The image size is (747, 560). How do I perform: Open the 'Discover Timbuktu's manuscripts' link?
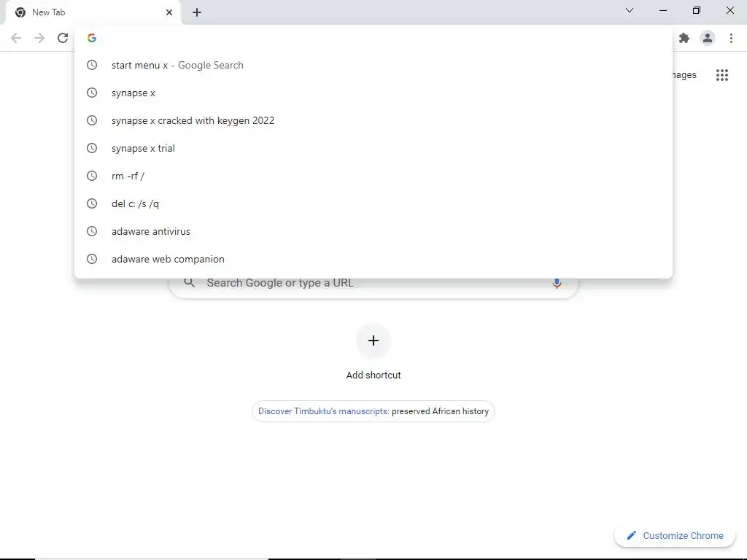(322, 411)
